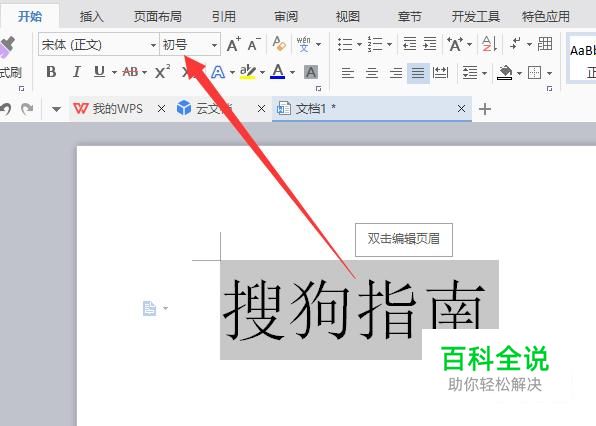Close the 文档1 tab
This screenshot has width=596, height=426.
[x=461, y=109]
